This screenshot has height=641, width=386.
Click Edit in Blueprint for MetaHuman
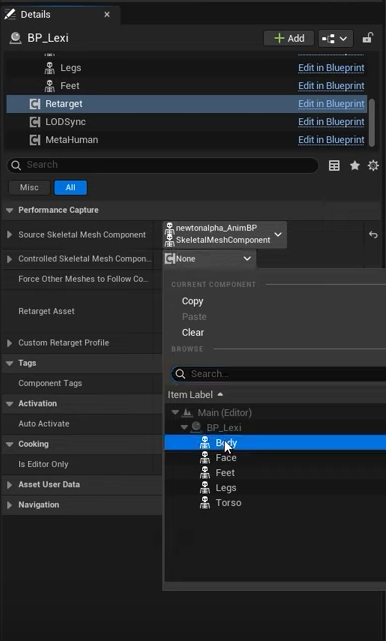[x=331, y=140]
